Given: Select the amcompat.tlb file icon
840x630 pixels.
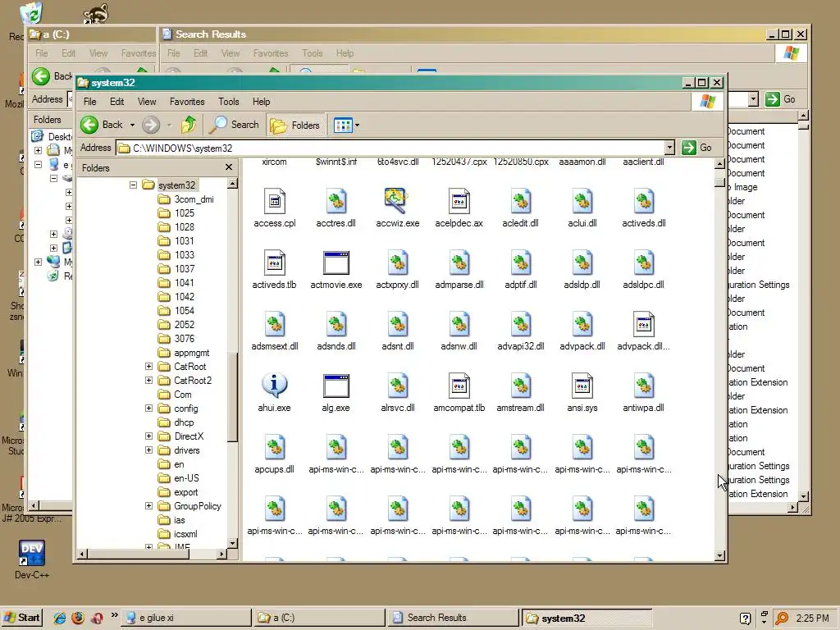Looking at the screenshot, I should point(459,386).
